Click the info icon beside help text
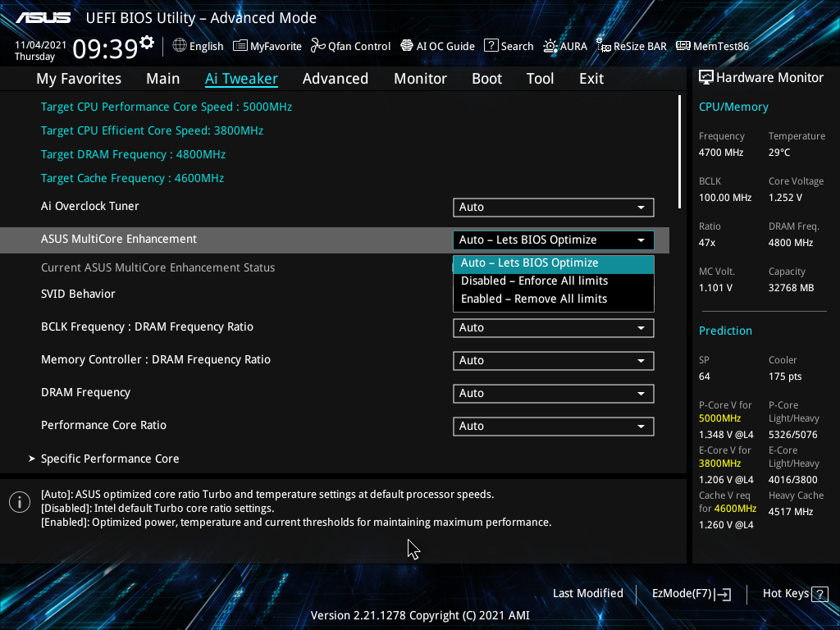The width and height of the screenshot is (840, 630). coord(20,502)
